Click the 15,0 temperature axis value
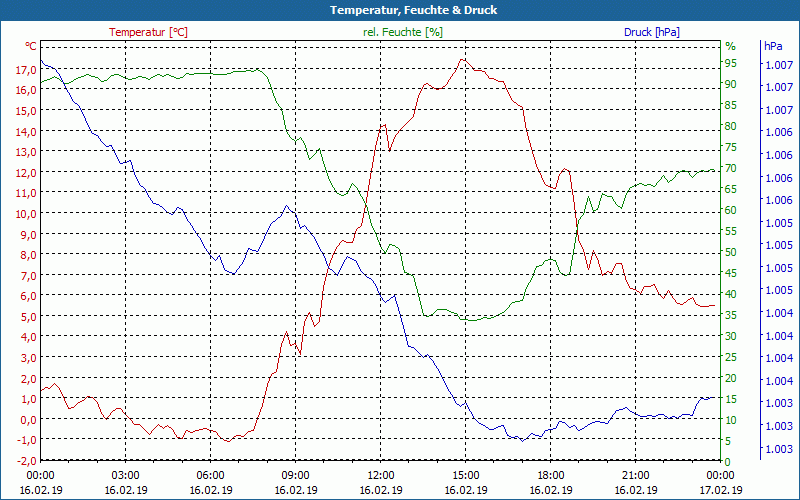This screenshot has height=500, width=800. [26, 111]
